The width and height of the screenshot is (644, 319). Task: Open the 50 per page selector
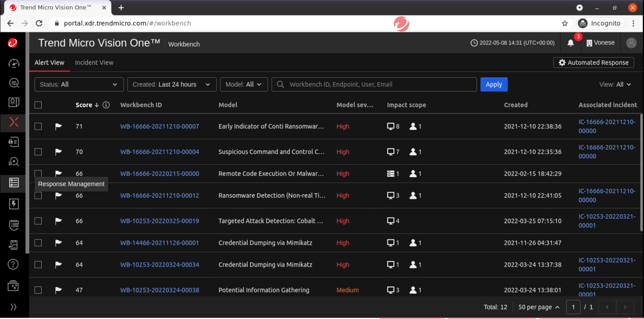539,307
